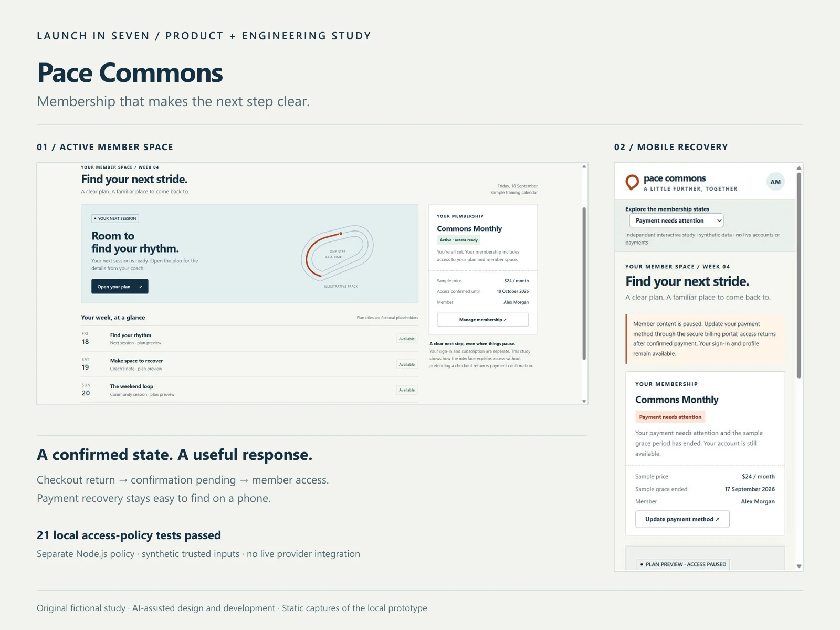
Task: Click Available badge for Sunday 20
Action: click(x=407, y=390)
